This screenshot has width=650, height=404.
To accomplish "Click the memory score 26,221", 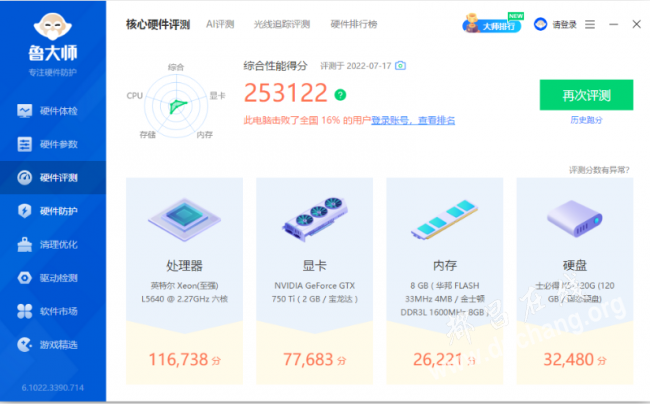I will click(x=438, y=359).
